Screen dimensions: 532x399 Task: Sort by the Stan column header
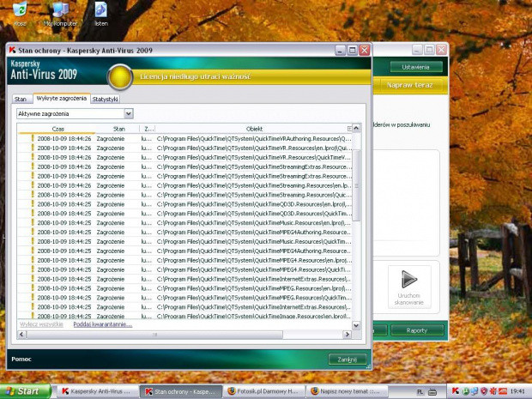(x=118, y=129)
